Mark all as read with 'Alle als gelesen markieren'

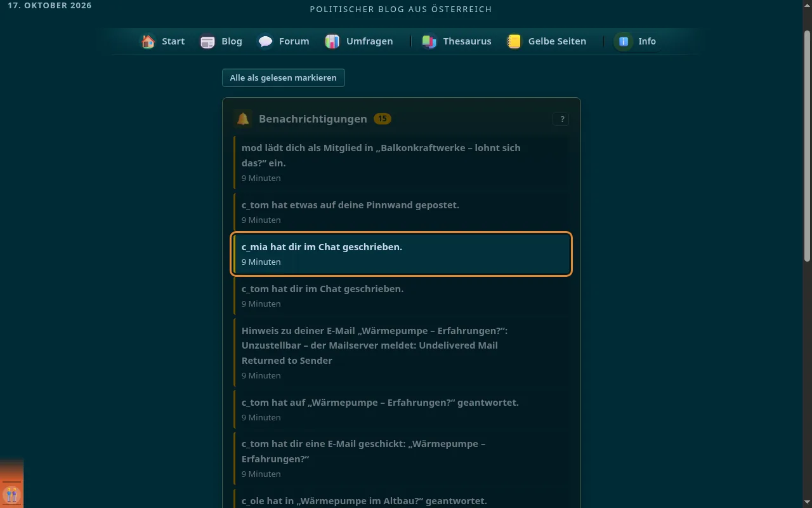click(x=284, y=77)
